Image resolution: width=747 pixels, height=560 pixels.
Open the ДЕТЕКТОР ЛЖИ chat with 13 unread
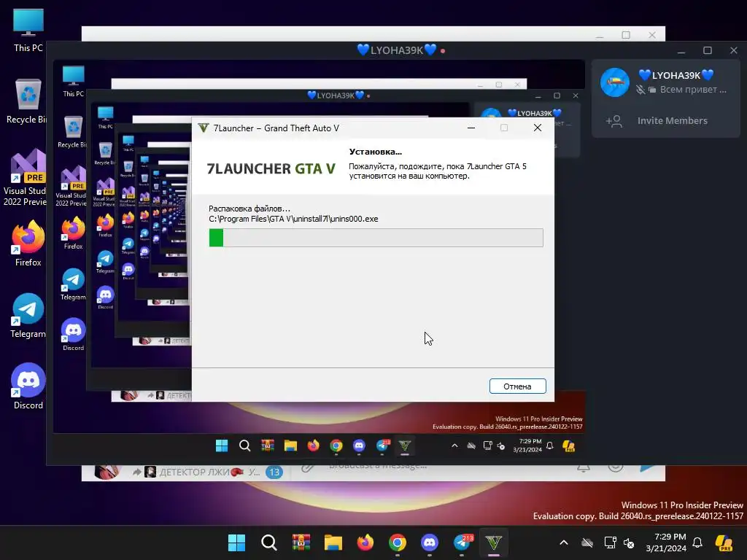pos(190,472)
